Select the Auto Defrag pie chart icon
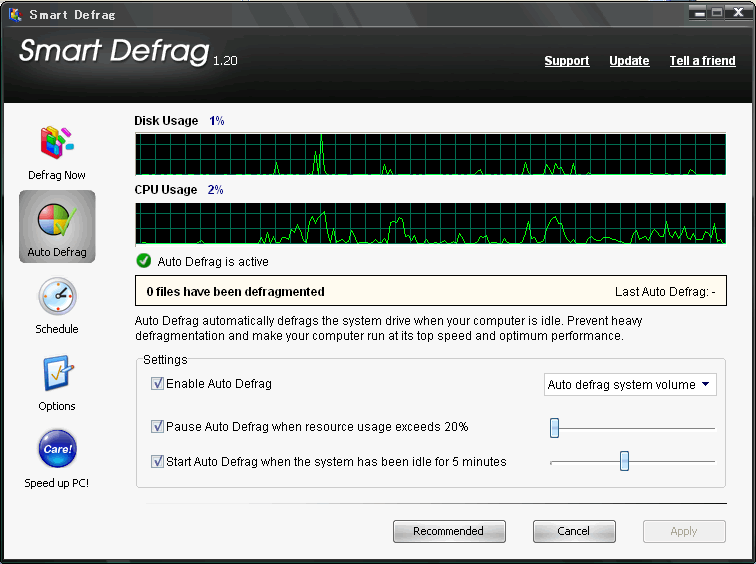The image size is (756, 564). [x=57, y=219]
